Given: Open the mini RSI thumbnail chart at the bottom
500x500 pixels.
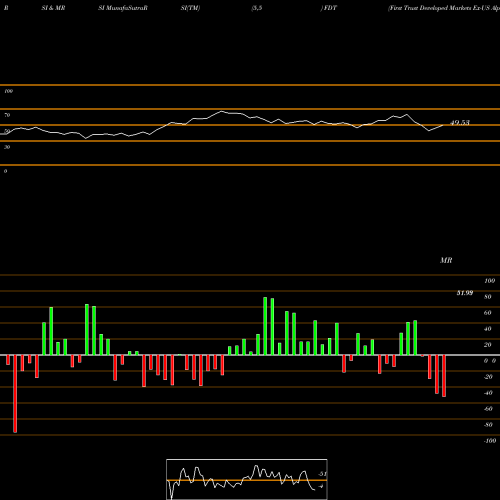Looking at the screenshot, I should click(x=247, y=479).
